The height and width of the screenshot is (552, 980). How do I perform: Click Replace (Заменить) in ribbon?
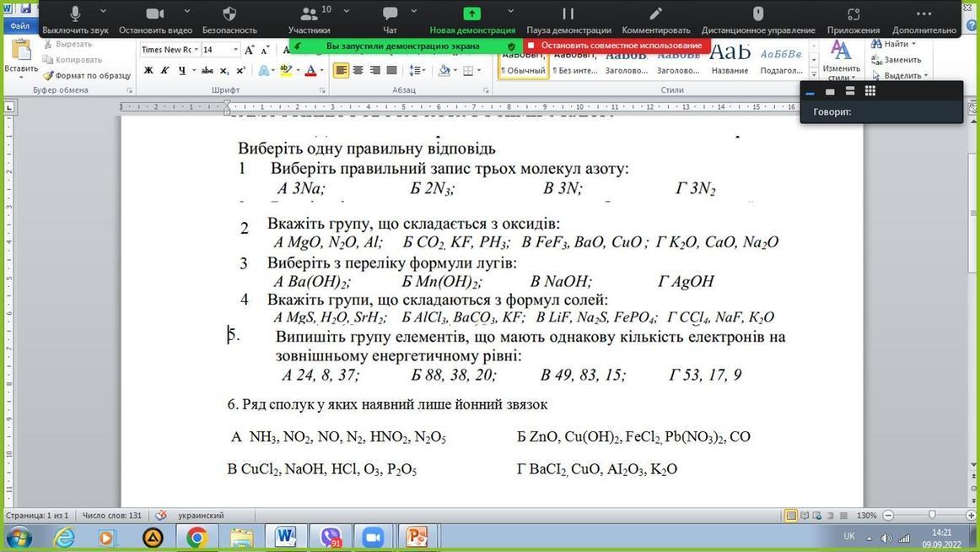[x=897, y=60]
